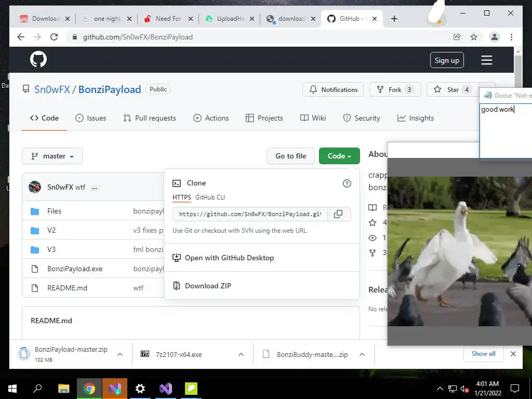The image size is (532, 399).
Task: Switch to the Issues tab
Action: pyautogui.click(x=90, y=118)
